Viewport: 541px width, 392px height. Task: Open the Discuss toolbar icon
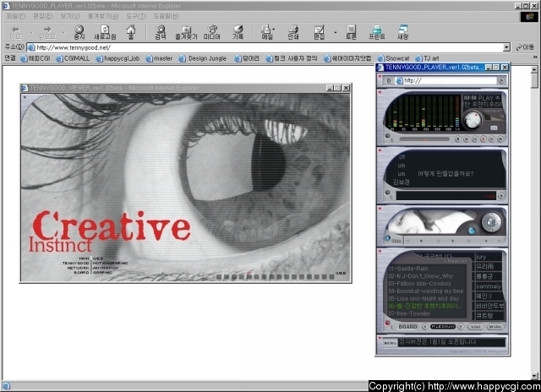[351, 32]
